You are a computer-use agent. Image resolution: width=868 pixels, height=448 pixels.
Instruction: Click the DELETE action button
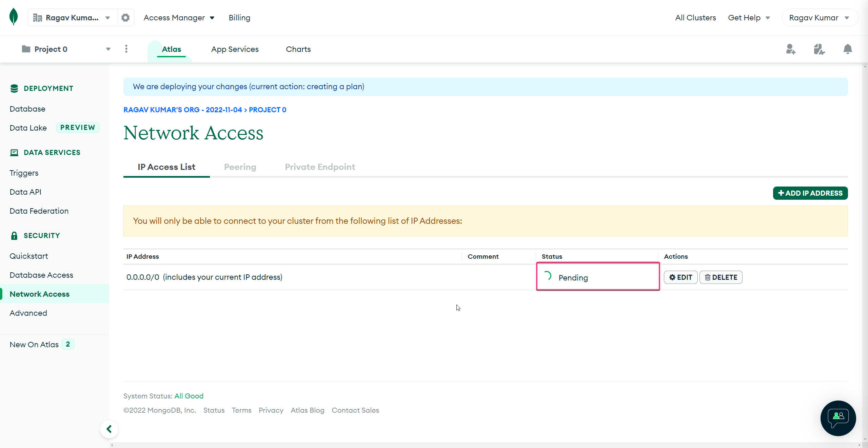click(721, 277)
